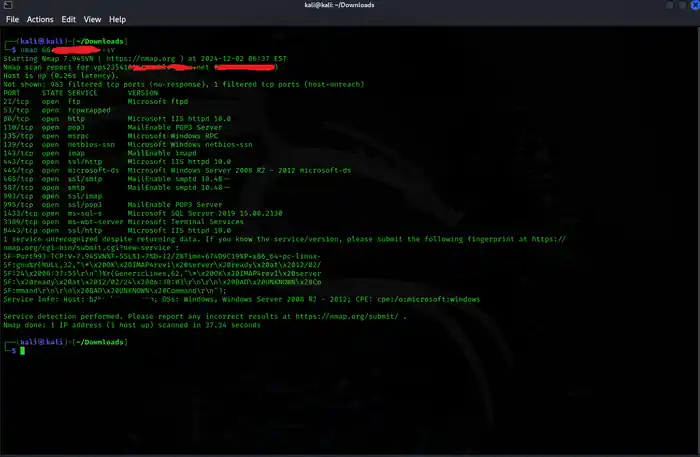
Task: Click the 8443/tcp ssl/http row
Action: click(117, 231)
